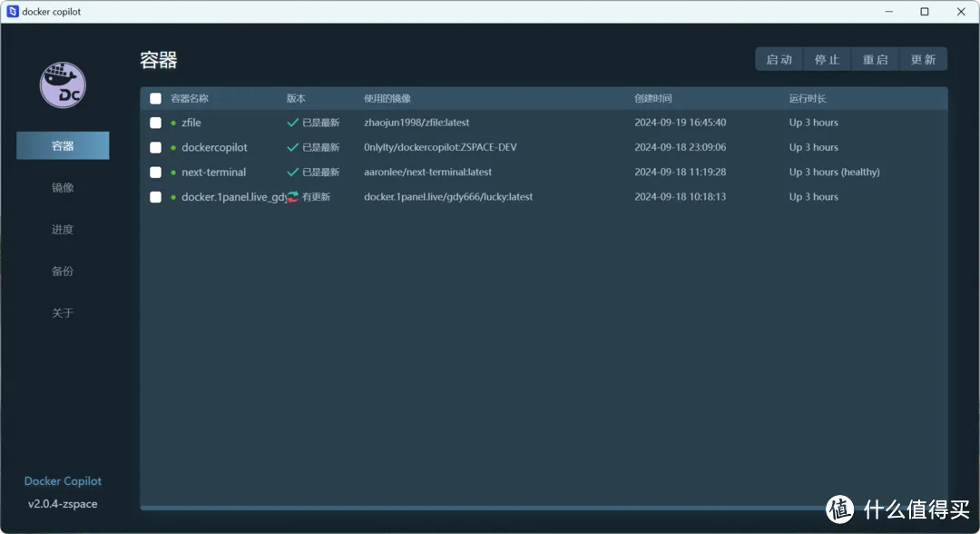Click the docker copilot title bar icon
Image resolution: width=980 pixels, height=534 pixels.
(x=13, y=11)
